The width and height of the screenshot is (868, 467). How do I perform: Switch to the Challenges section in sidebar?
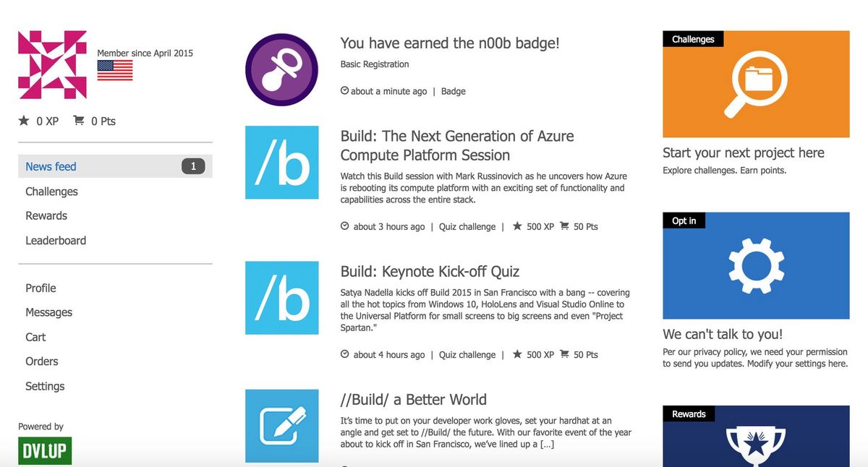click(51, 192)
